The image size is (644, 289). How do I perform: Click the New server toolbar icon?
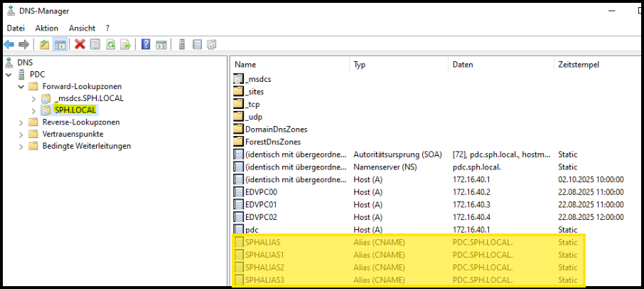181,45
